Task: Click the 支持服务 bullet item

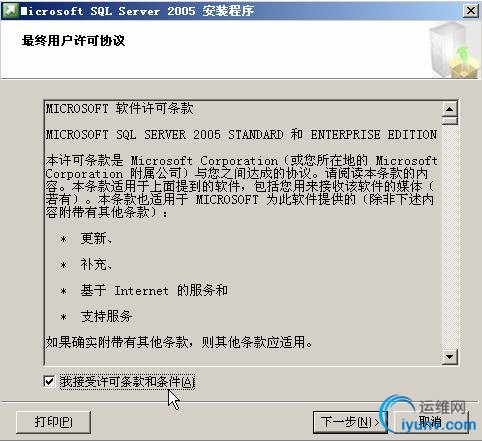Action: [106, 316]
